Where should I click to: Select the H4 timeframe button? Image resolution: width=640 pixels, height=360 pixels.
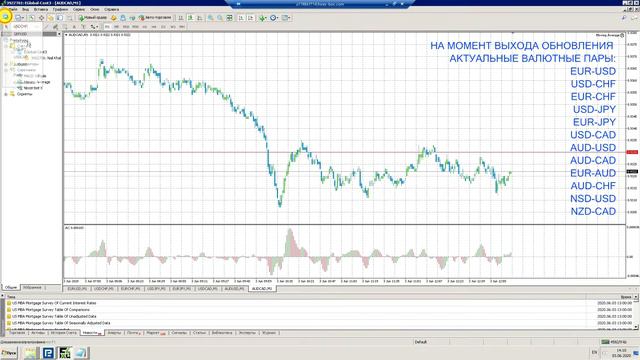pos(154,27)
